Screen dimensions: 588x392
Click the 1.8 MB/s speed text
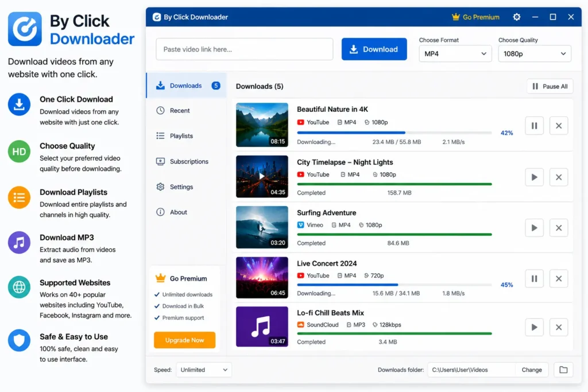coord(453,293)
